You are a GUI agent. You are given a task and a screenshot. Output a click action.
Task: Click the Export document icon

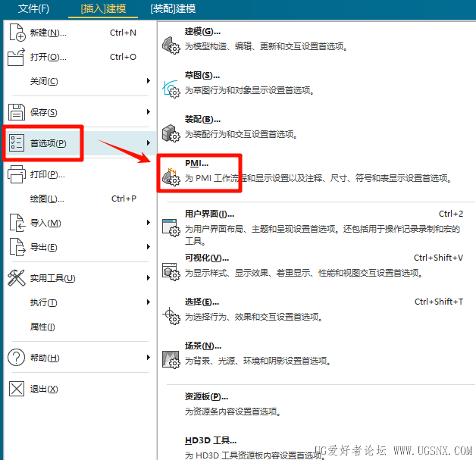coord(17,247)
